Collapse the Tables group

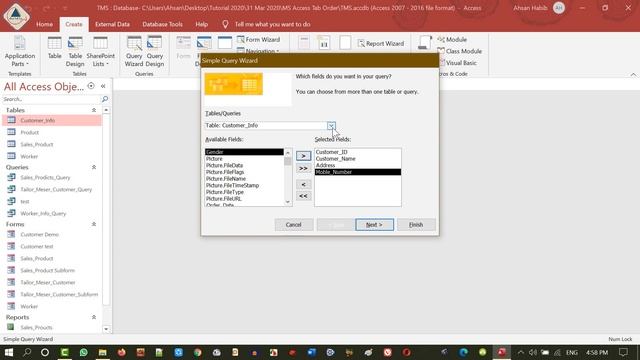pyautogui.click(x=94, y=110)
